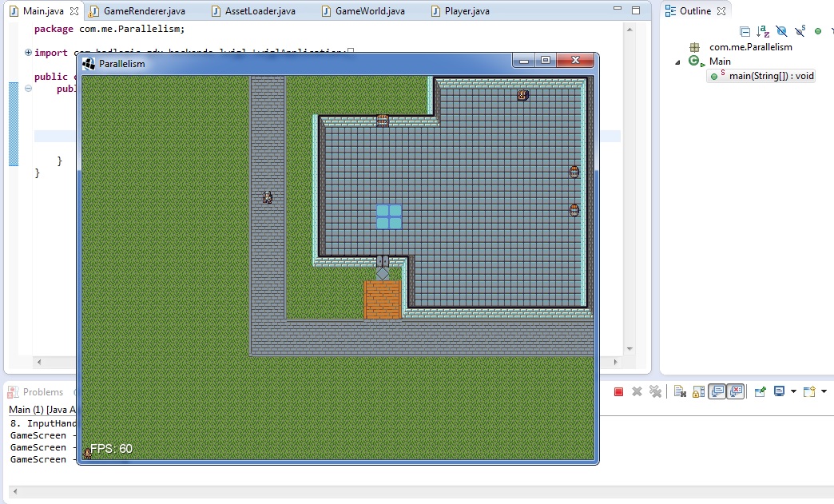
Task: Toggle Show Console When Standard Out Changes
Action: pyautogui.click(x=717, y=392)
